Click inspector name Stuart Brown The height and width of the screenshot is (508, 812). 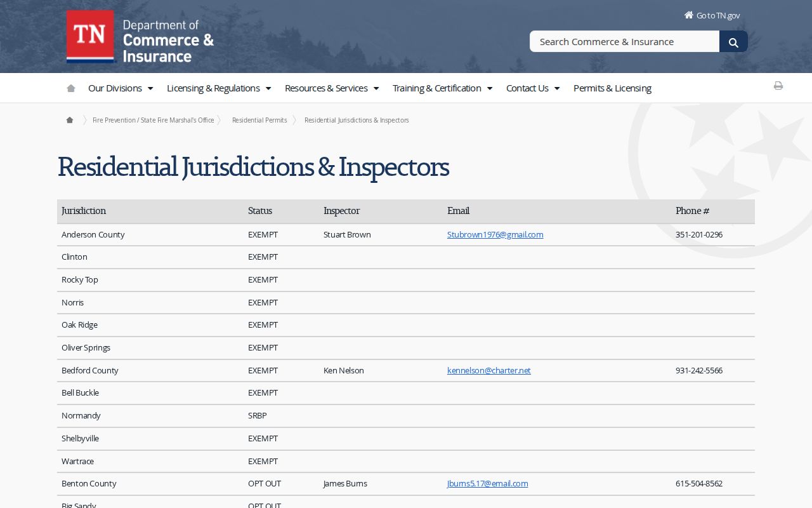pos(347,234)
